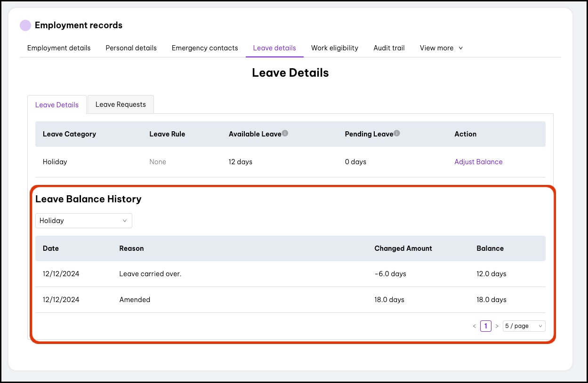Switch to the Employment details tab
Image resolution: width=588 pixels, height=383 pixels.
click(x=59, y=48)
